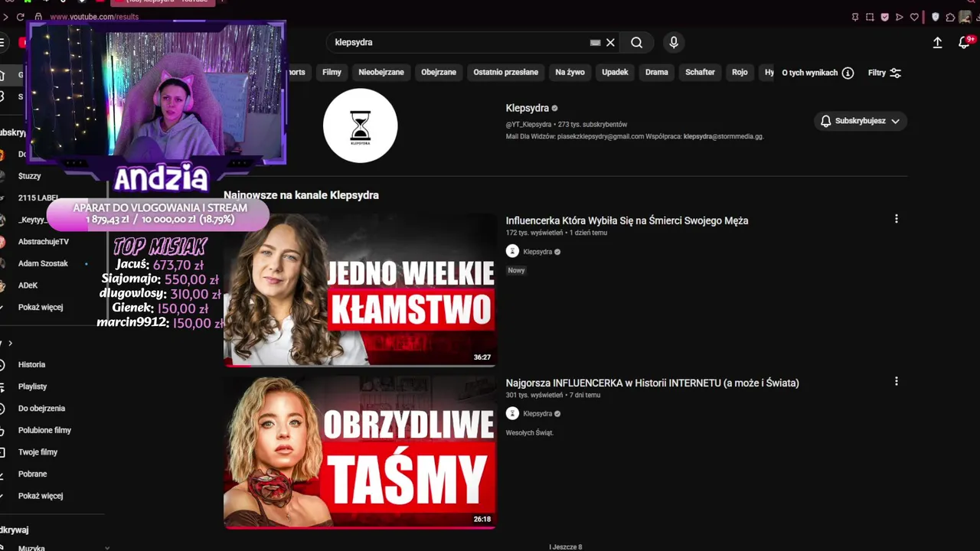Open Twoje filmy in the sidebar

coord(38,452)
